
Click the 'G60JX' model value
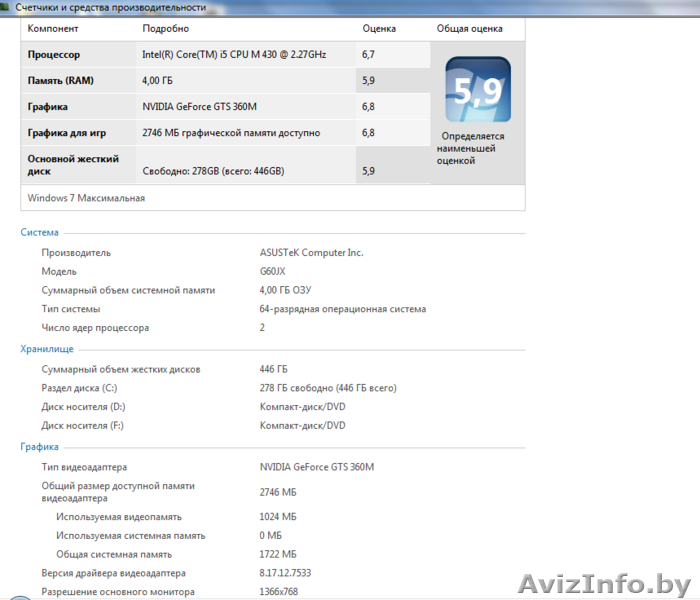(x=273, y=271)
